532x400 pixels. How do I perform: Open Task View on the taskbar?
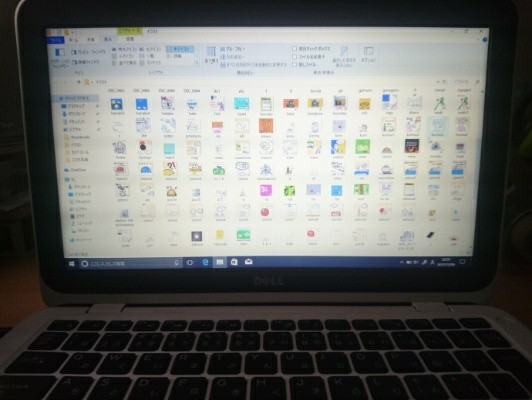point(190,263)
